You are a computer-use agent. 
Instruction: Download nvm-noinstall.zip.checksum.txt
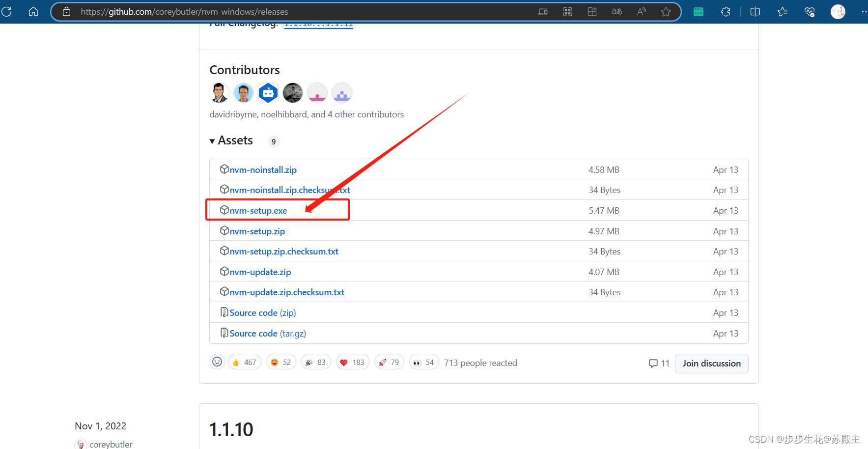(289, 190)
